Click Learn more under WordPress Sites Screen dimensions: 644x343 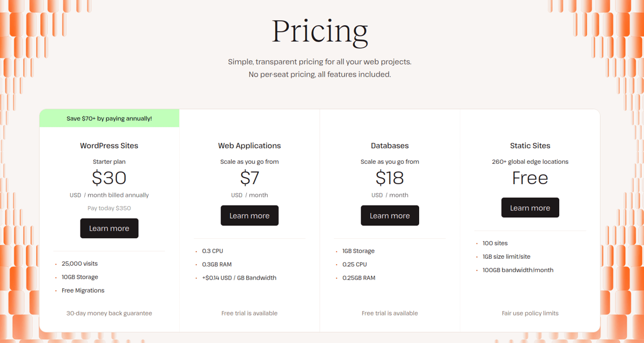tap(109, 228)
